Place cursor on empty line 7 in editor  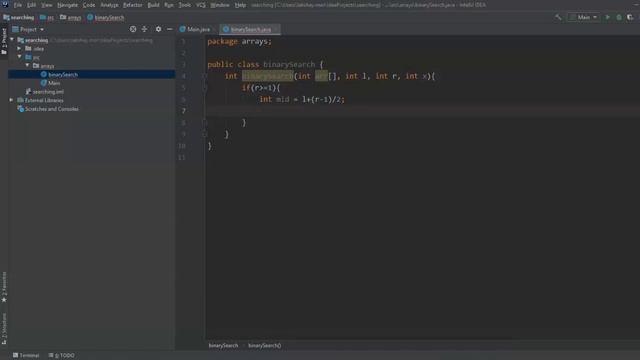pyautogui.click(x=422, y=111)
